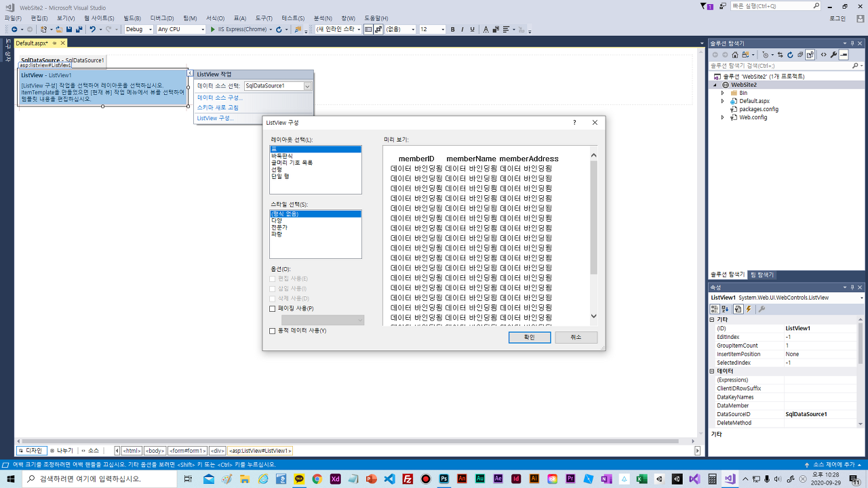868x488 pixels.
Task: Click the browser refresh toolbar icon
Action: click(279, 29)
